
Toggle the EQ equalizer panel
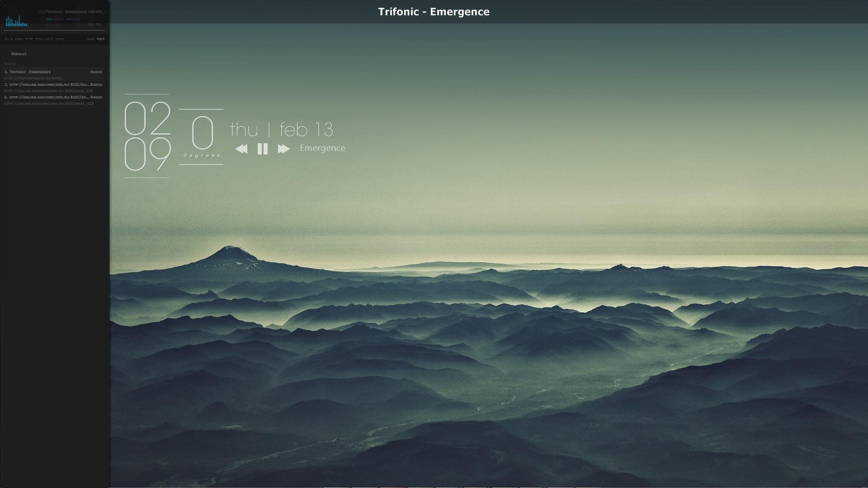[91, 24]
